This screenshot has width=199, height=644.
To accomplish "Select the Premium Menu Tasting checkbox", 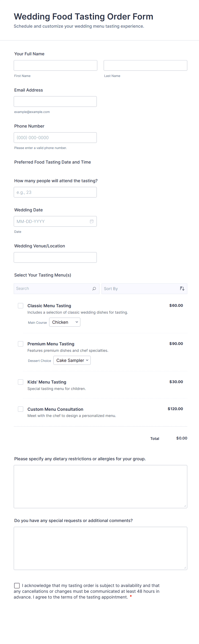I will point(21,344).
